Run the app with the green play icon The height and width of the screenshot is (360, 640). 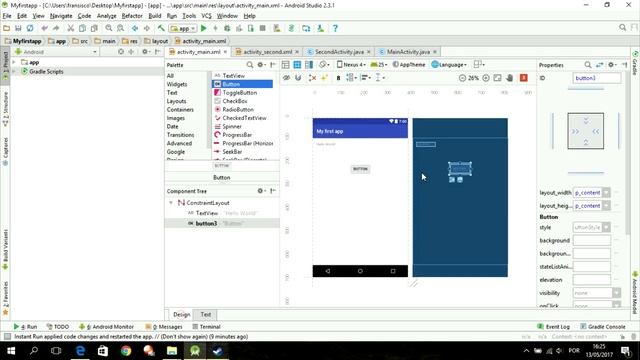(204, 28)
